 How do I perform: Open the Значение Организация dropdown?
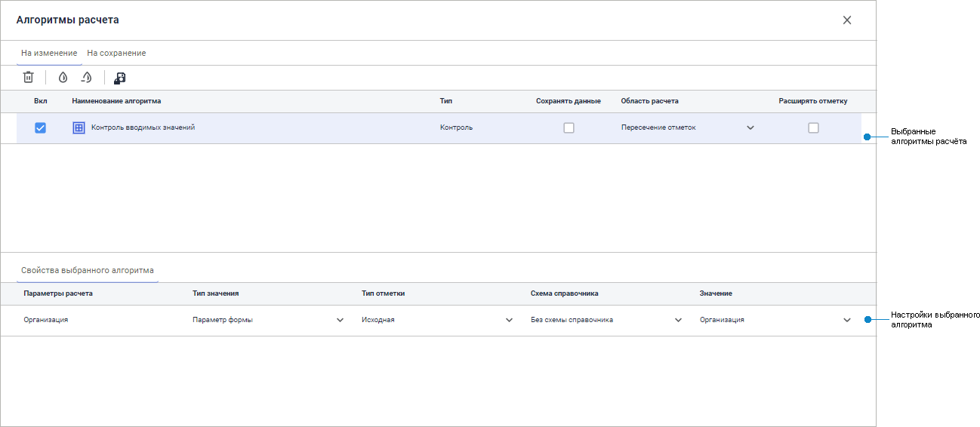(x=847, y=320)
